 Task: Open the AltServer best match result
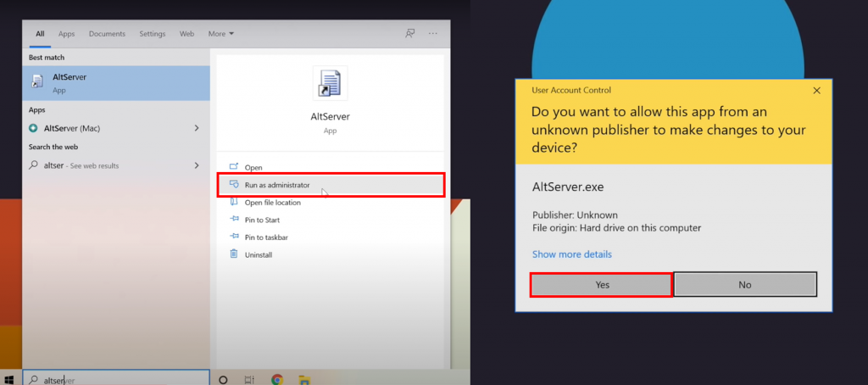click(116, 83)
